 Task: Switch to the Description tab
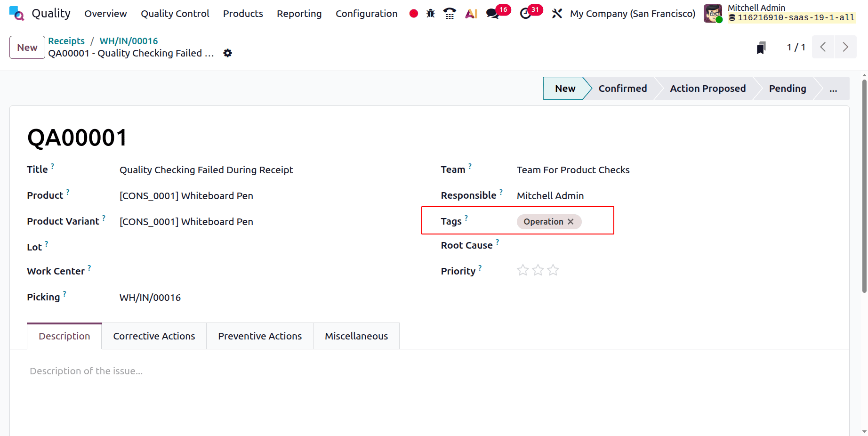click(x=64, y=336)
